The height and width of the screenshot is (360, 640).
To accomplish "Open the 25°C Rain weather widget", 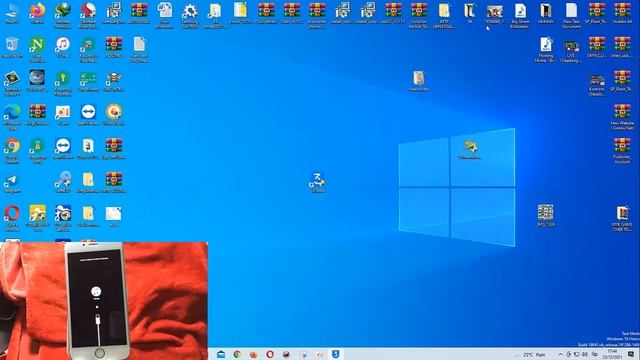I will pyautogui.click(x=531, y=354).
